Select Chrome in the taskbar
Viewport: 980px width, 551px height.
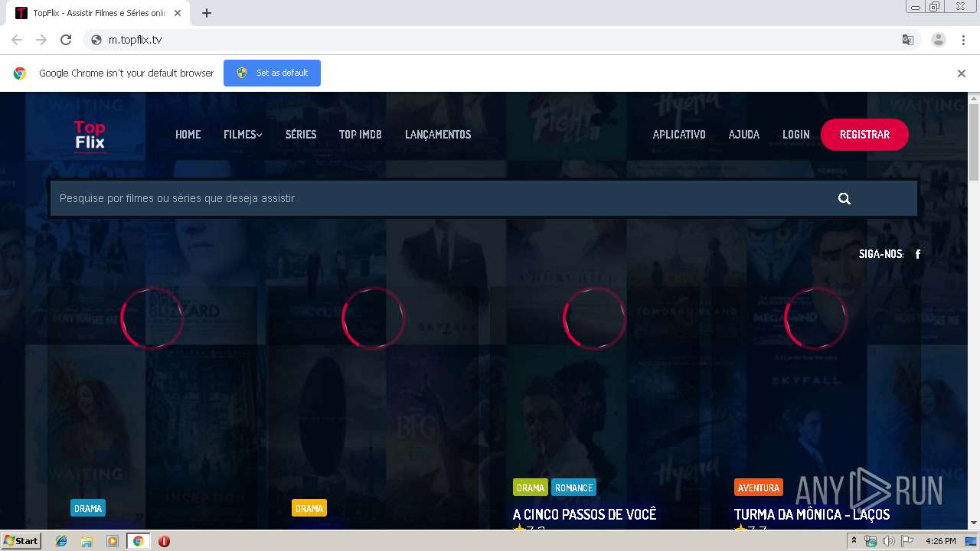tap(139, 541)
